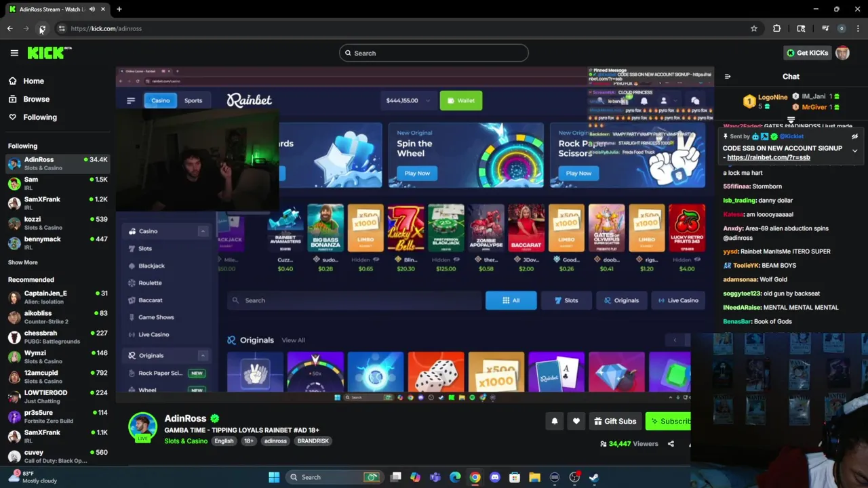Click MrGiver on gift leaderboard
868x488 pixels.
814,107
